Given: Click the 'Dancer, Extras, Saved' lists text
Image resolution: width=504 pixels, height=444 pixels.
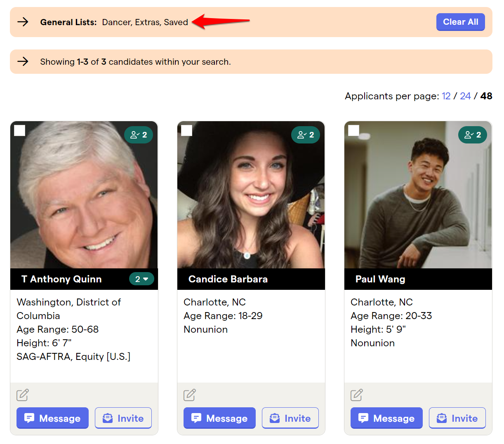Looking at the screenshot, I should pyautogui.click(x=145, y=22).
